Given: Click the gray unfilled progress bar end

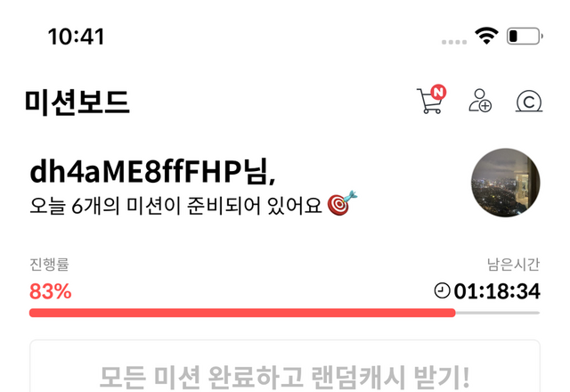Looking at the screenshot, I should tap(498, 313).
